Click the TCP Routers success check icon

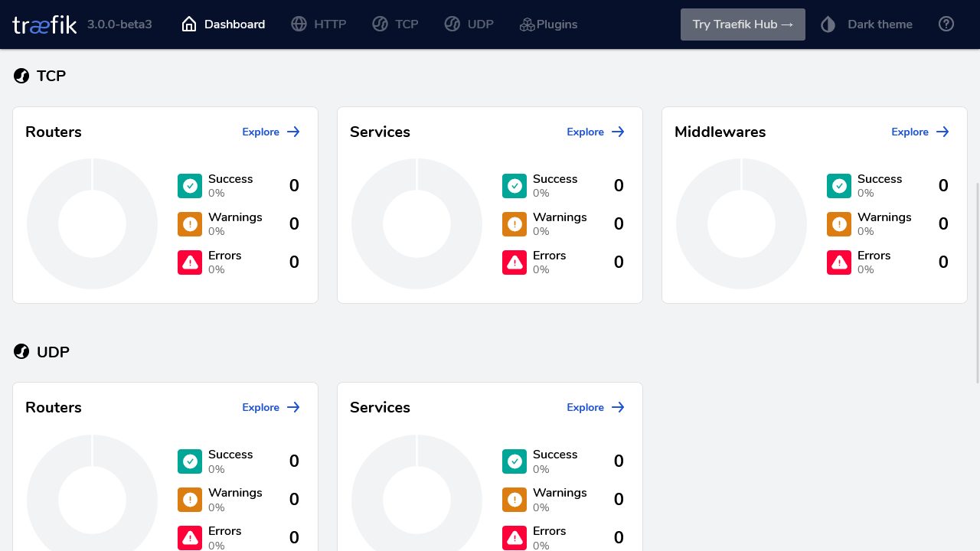[x=190, y=186]
